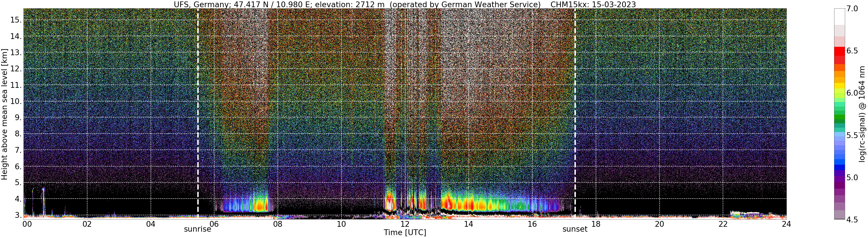
Task: Click the '20' time axis tick label
Action: point(659,224)
